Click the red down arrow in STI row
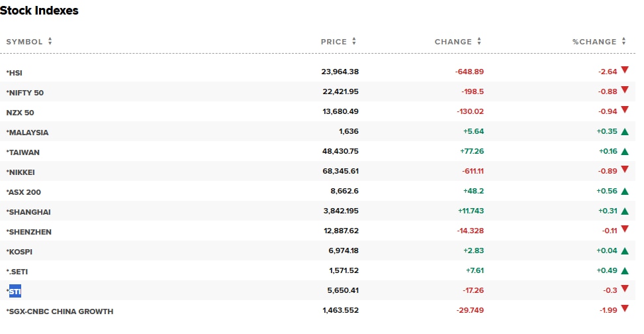 (x=625, y=288)
